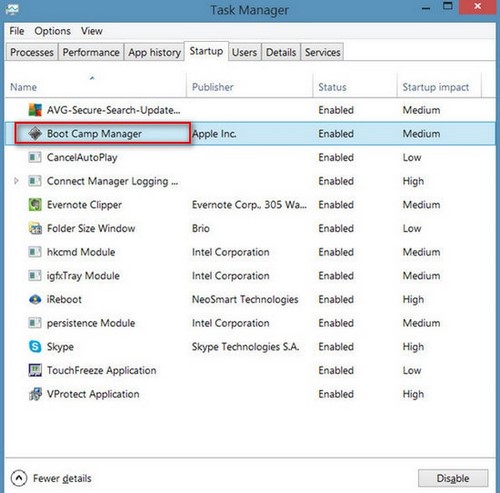Click the Evernote Clipper elephant icon

point(35,205)
